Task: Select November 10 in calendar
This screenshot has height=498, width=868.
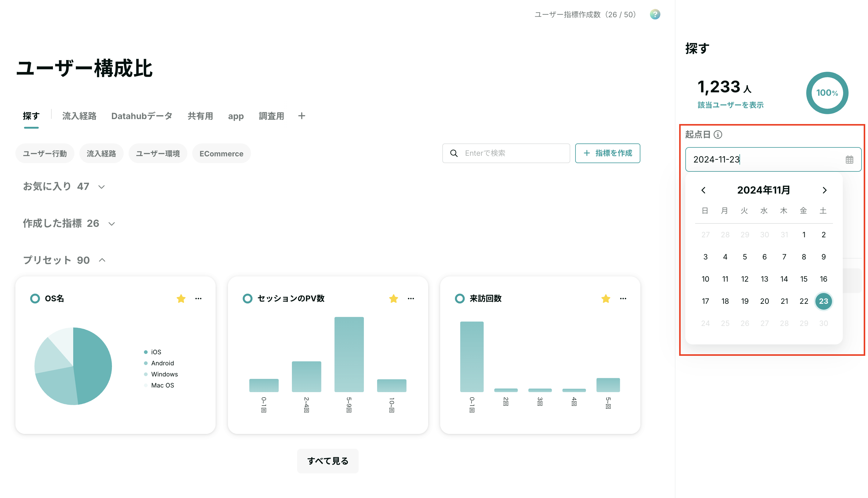Action: (705, 279)
